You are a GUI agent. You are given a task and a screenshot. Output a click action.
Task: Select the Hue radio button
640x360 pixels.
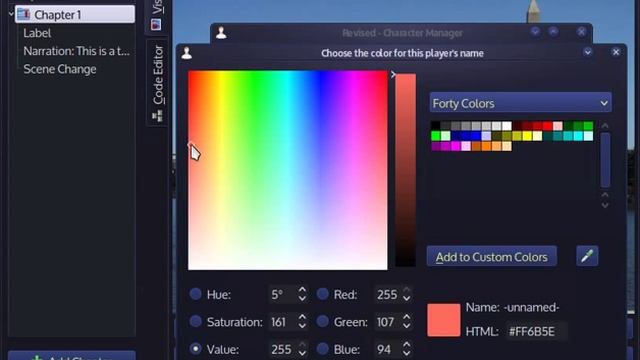pyautogui.click(x=196, y=294)
